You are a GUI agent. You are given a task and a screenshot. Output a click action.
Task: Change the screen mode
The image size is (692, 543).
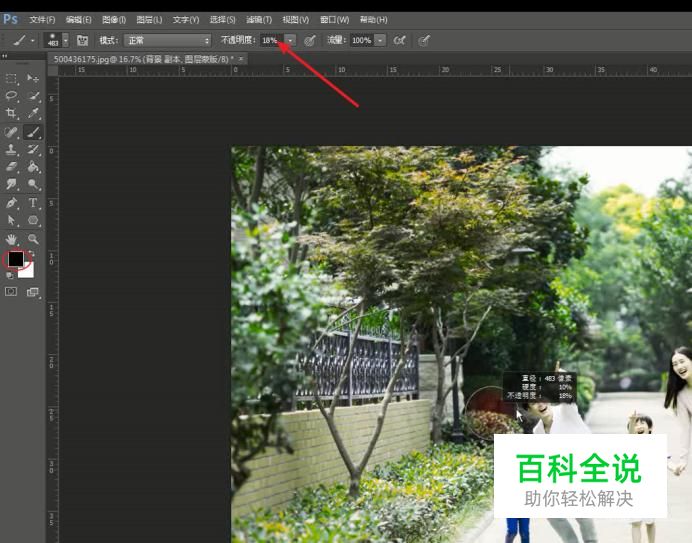point(33,292)
